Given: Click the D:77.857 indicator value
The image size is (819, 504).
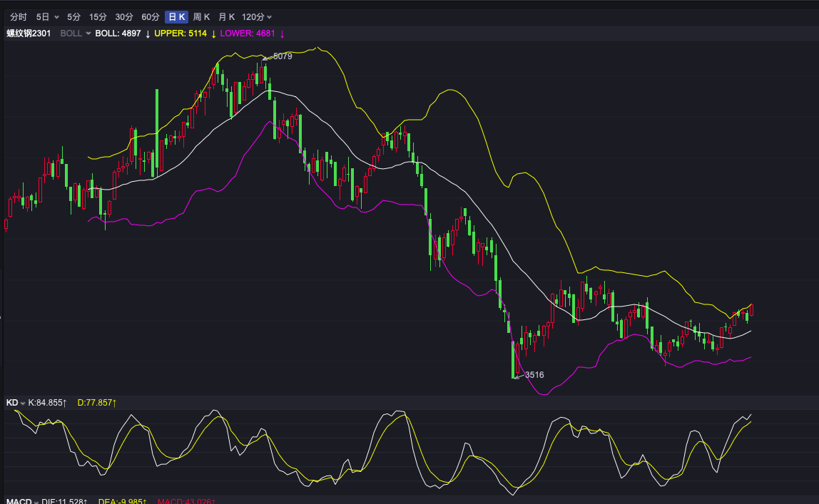Looking at the screenshot, I should pos(96,403).
